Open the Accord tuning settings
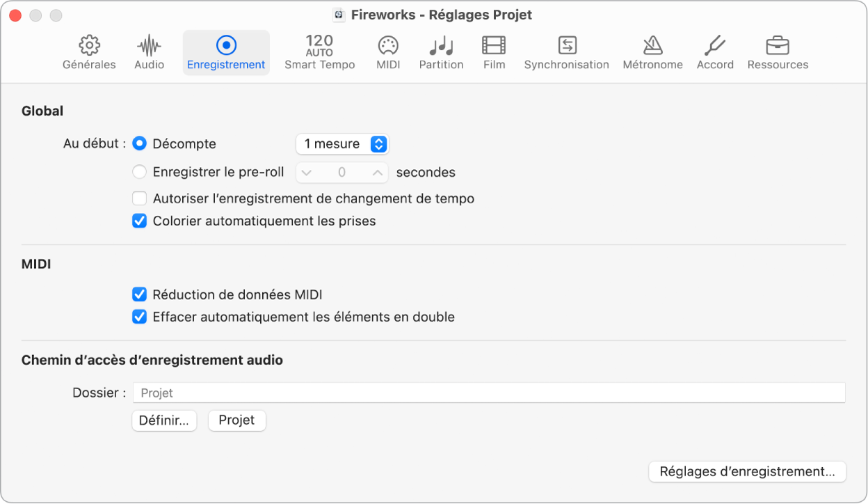 715,50
